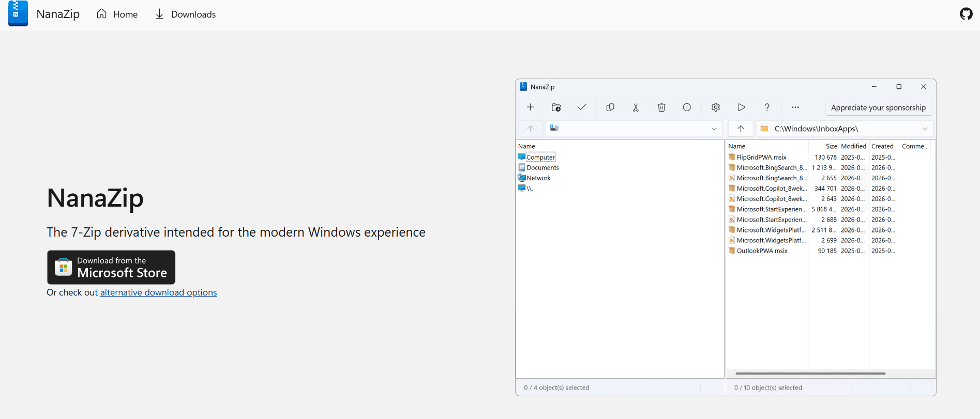Click the question mark help icon
Screen dimensions: 980x419
coord(767,107)
